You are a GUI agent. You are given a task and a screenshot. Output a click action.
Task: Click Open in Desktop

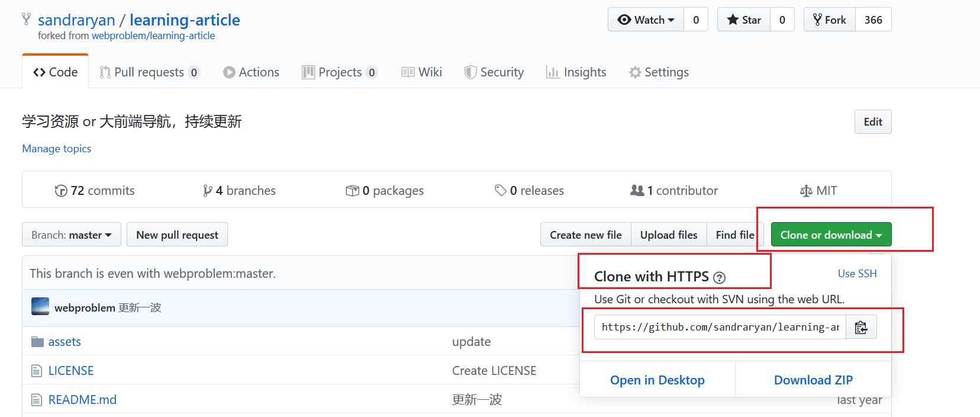click(657, 380)
